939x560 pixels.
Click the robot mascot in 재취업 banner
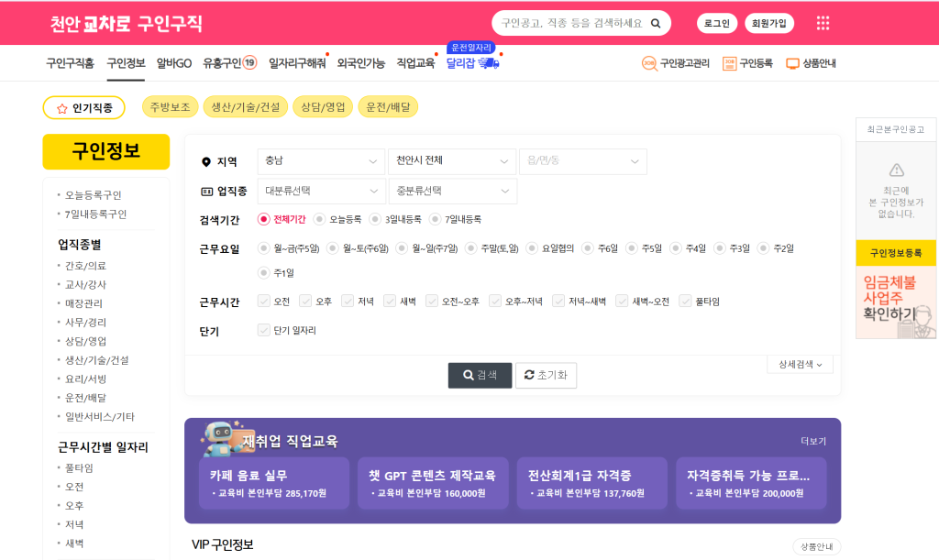point(220,438)
